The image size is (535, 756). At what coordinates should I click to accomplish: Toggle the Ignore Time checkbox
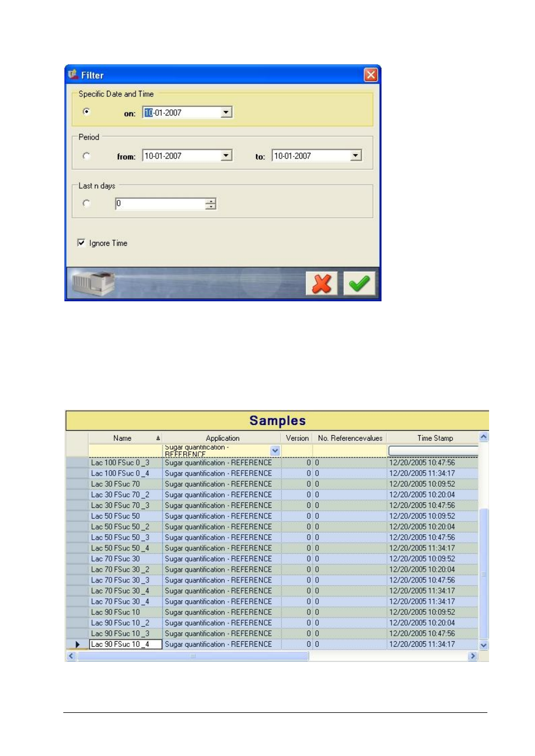[x=81, y=242]
